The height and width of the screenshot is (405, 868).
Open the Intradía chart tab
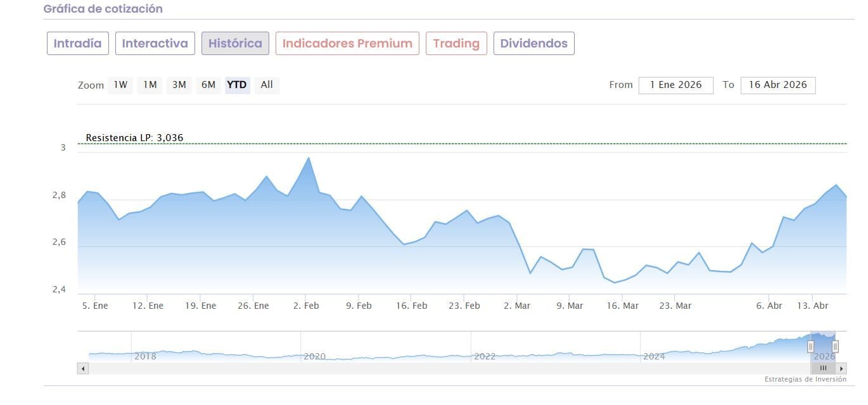tap(78, 44)
